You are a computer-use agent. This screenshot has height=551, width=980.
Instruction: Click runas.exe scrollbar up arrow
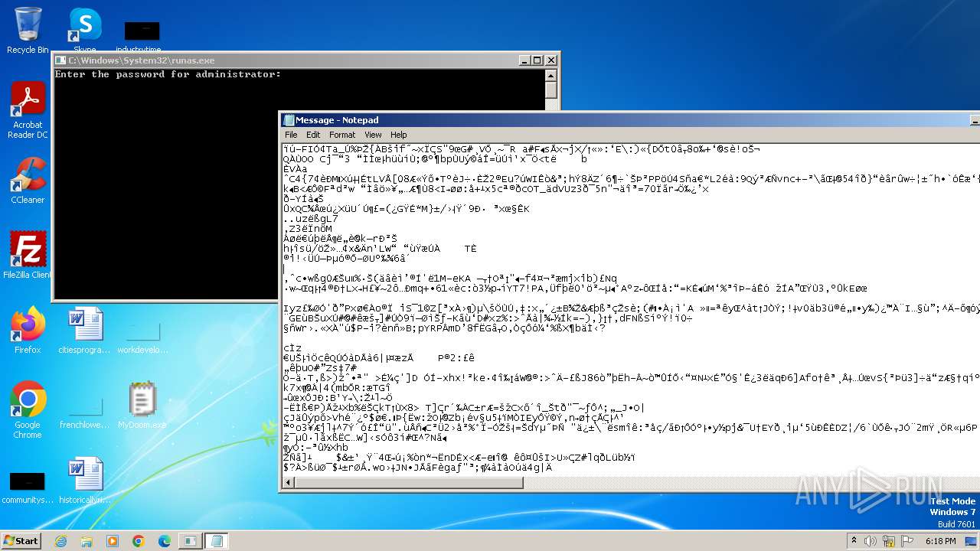click(x=551, y=74)
